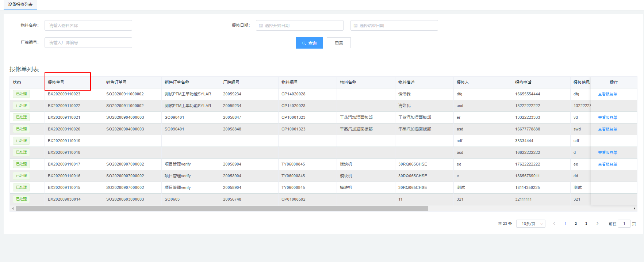This screenshot has height=262, width=644.
Task: Open the 选择结束日期 date picker
Action: point(394,26)
